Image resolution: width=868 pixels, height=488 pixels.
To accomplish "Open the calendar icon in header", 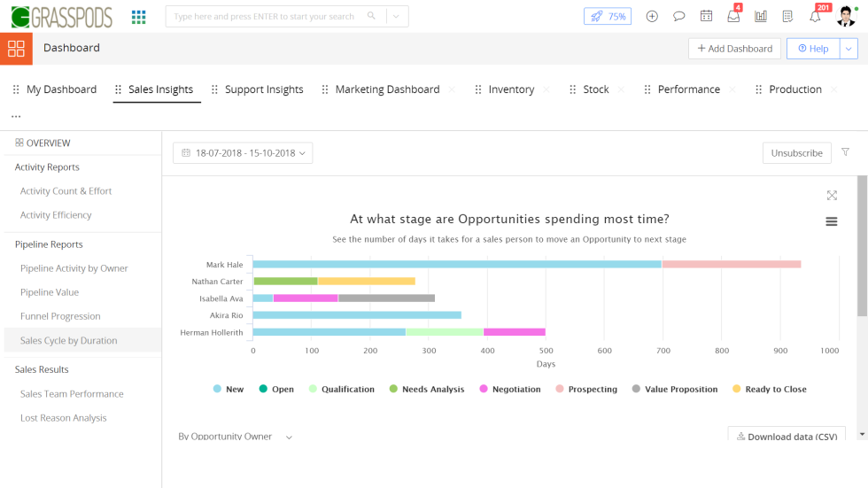I will point(706,16).
